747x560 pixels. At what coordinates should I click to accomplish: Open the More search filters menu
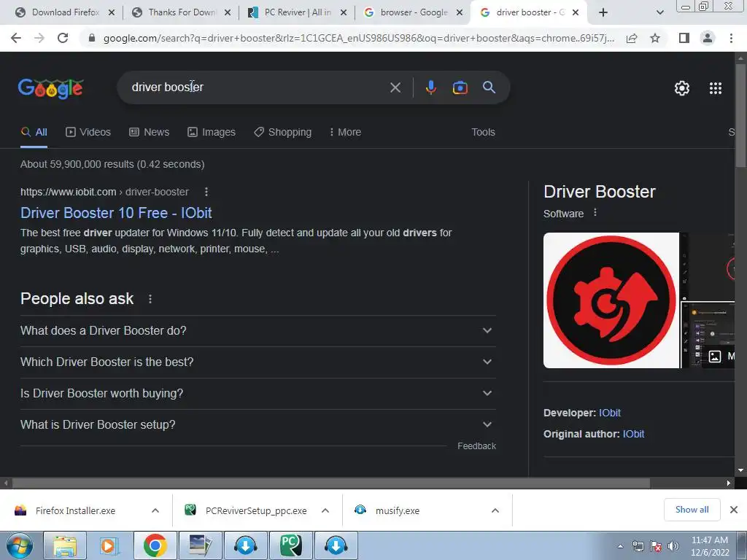[345, 132]
